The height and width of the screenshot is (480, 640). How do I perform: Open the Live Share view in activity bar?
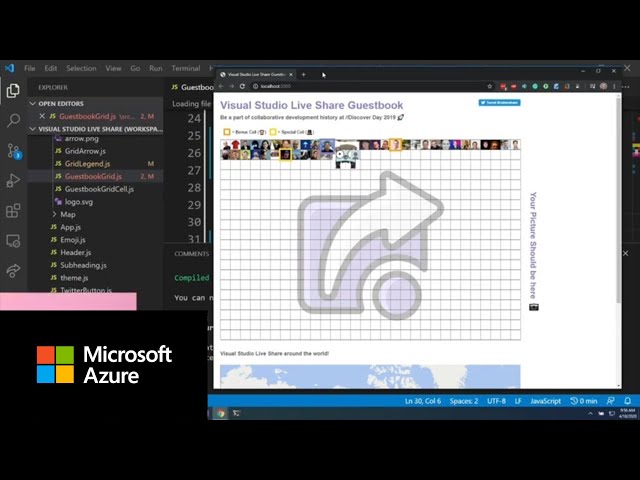coord(13,270)
